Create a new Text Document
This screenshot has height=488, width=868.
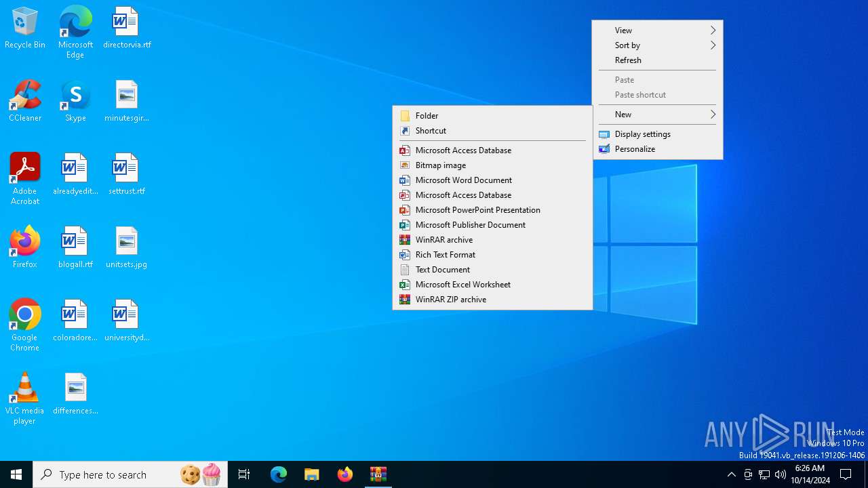click(492, 270)
